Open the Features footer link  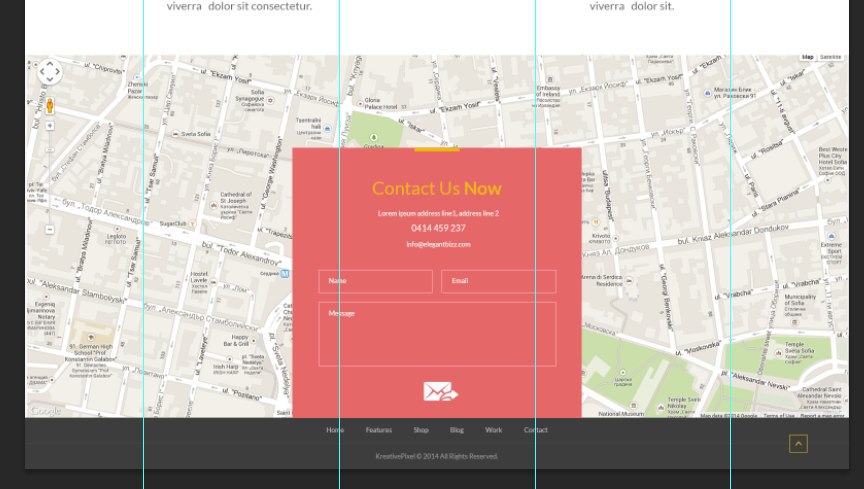coord(379,430)
